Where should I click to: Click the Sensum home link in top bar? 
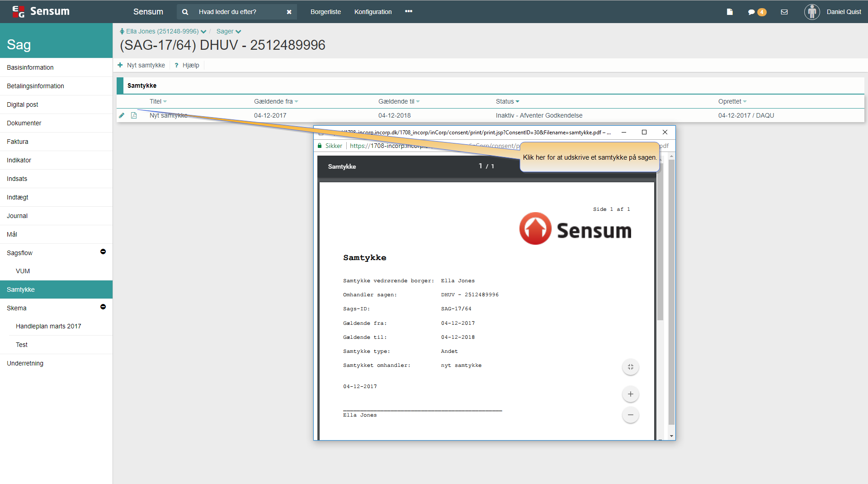click(x=148, y=12)
